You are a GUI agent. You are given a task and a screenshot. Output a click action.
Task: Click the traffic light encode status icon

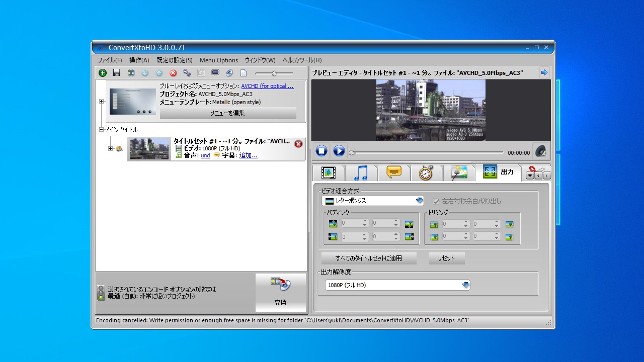pyautogui.click(x=101, y=293)
